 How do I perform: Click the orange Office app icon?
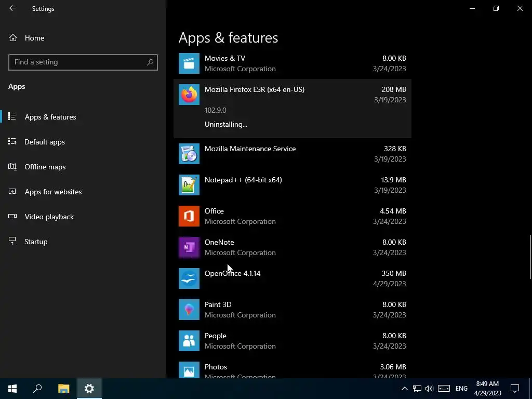tap(189, 216)
